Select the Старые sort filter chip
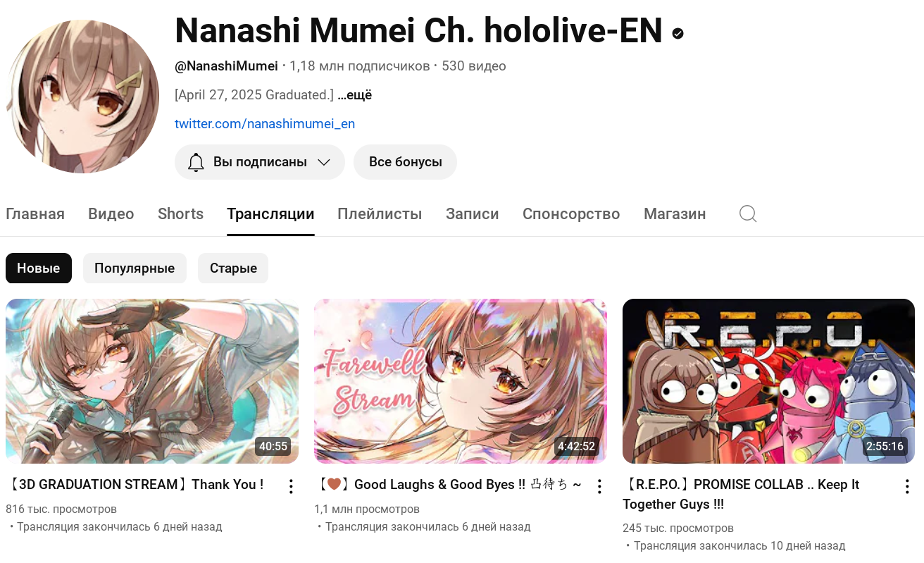This screenshot has height=563, width=924. click(233, 268)
